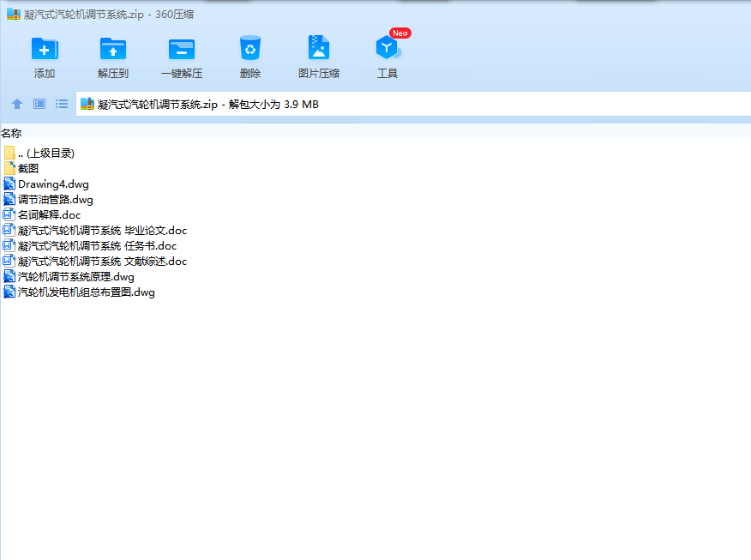Click the 360压缩 app icon in title bar
This screenshot has width=751, height=560.
14,14
